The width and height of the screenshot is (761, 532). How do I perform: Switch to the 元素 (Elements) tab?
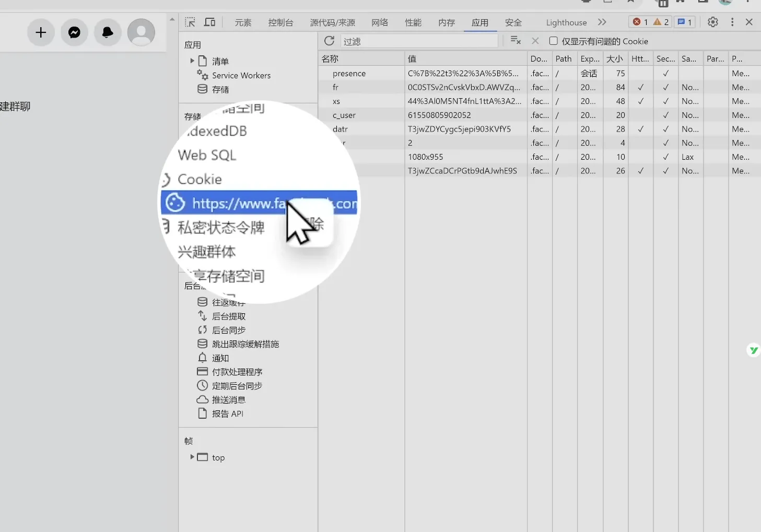click(242, 22)
